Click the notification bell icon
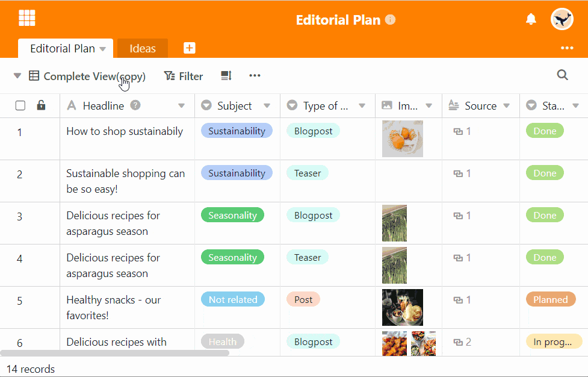 pos(531,19)
